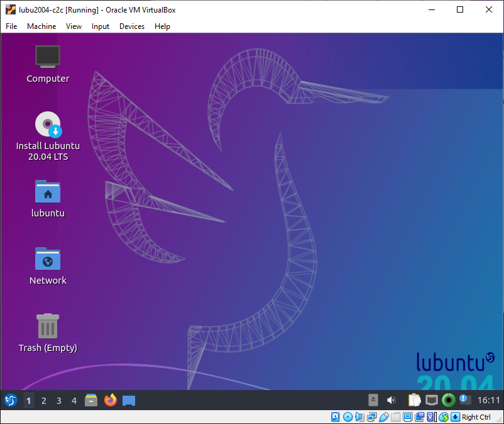Click the removable media eject tray icon

pyautogui.click(x=373, y=400)
